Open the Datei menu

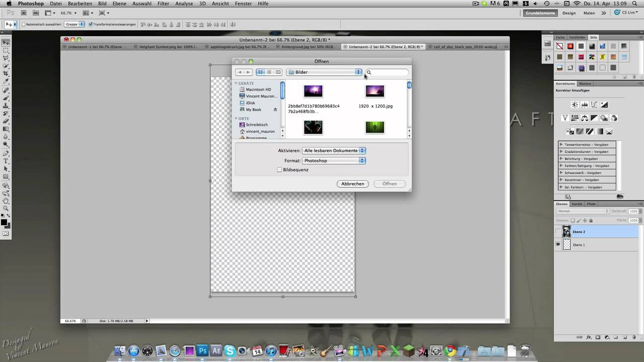[x=56, y=4]
